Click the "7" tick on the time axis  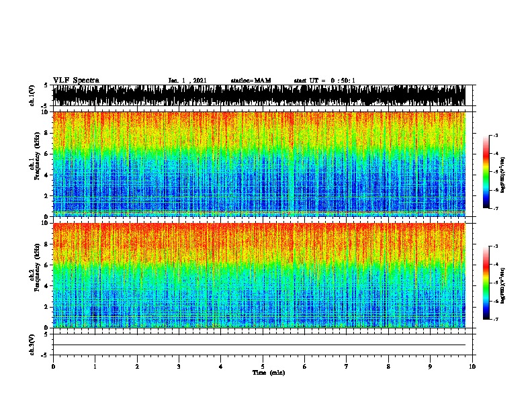347,367
